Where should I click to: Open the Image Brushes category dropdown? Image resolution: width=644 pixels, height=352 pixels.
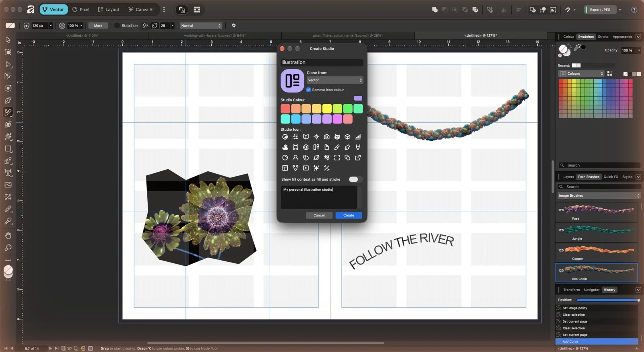pyautogui.click(x=599, y=196)
